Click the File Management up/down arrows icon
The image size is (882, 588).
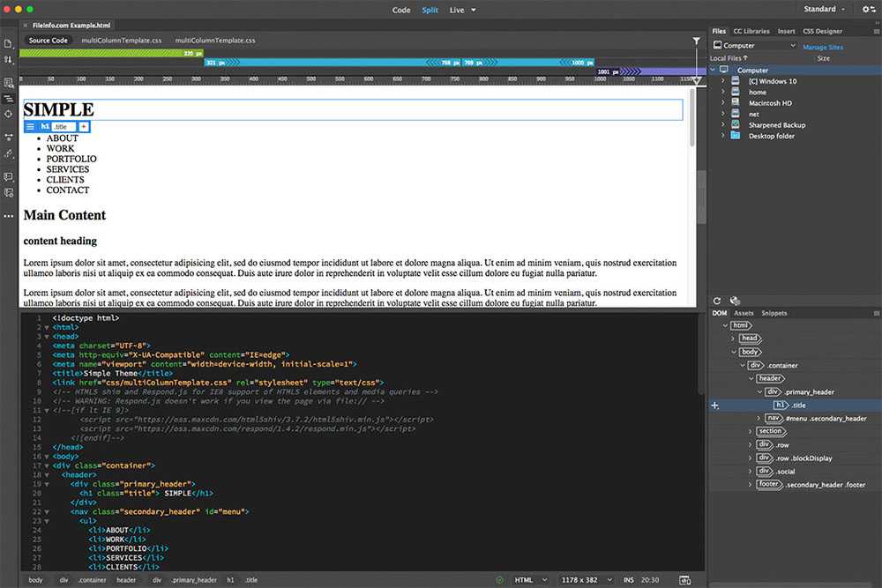coord(8,60)
